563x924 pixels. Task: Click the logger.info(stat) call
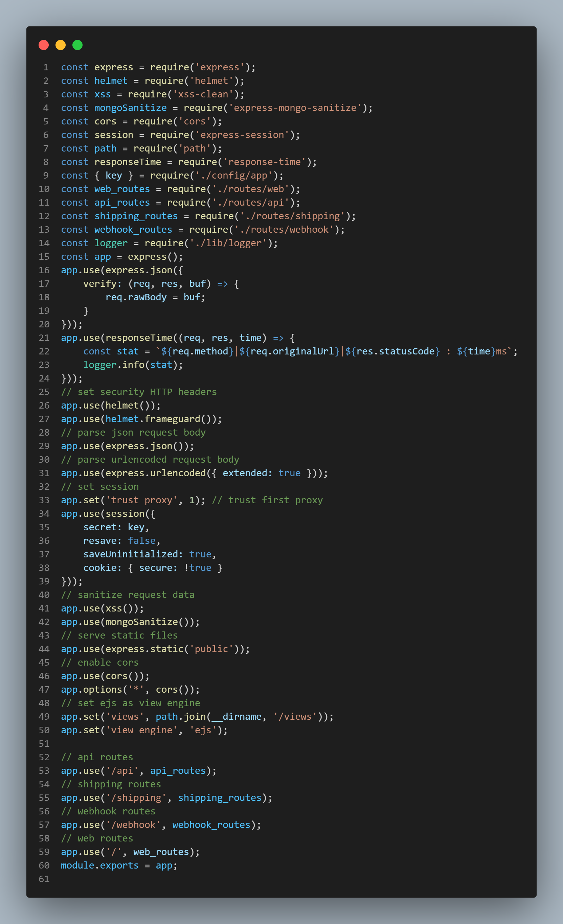[x=133, y=365]
